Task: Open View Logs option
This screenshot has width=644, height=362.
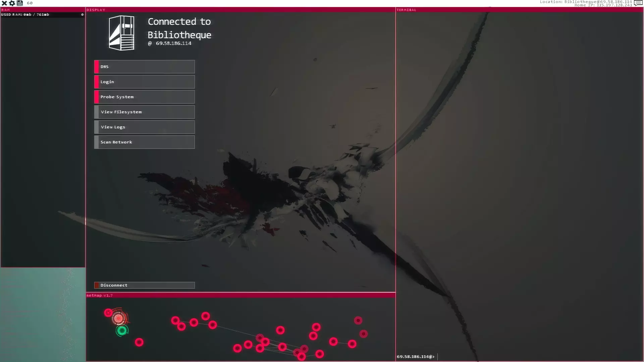Action: point(145,127)
